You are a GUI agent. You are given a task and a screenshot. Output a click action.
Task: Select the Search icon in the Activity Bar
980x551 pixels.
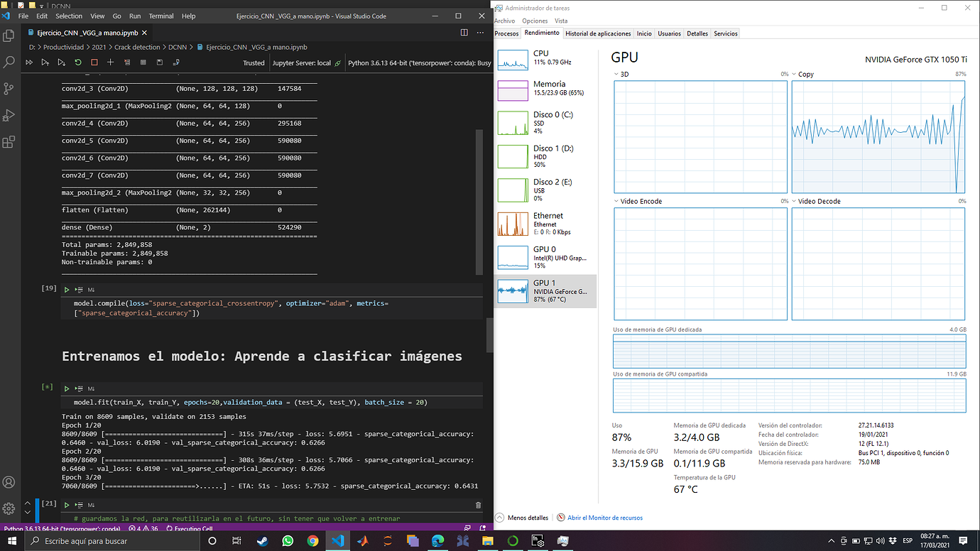[x=9, y=61]
